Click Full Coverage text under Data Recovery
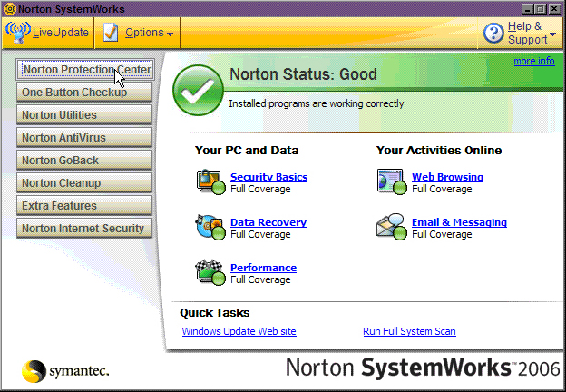The image size is (566, 392). click(x=260, y=235)
